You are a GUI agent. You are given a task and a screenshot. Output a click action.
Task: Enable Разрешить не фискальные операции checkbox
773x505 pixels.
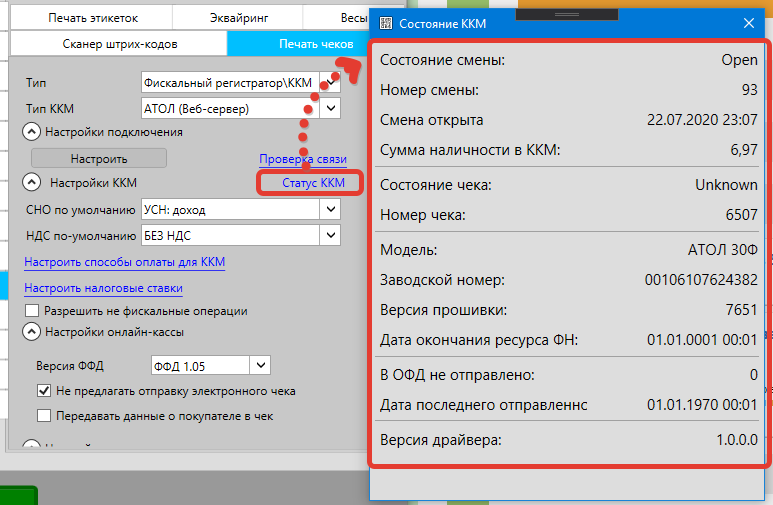(33, 311)
